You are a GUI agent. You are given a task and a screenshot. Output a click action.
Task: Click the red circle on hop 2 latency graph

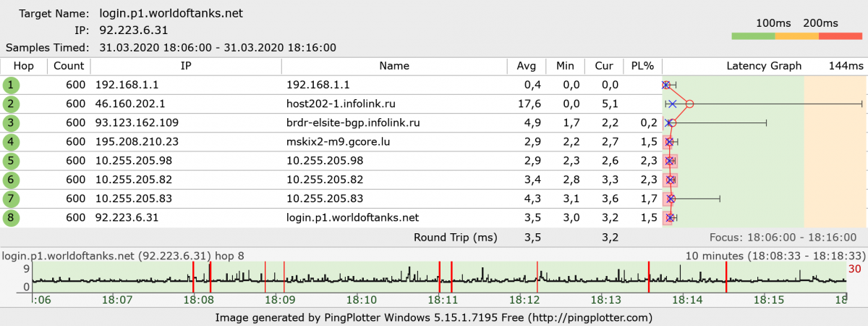click(x=689, y=104)
